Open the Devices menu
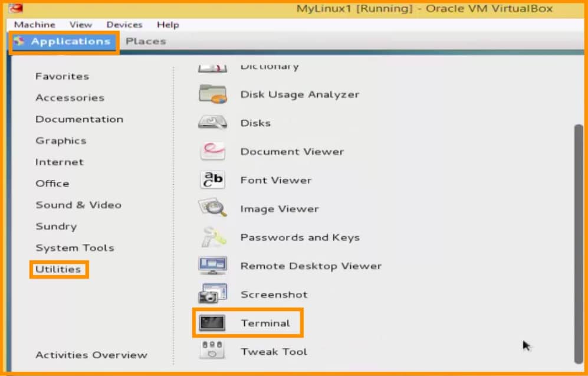The image size is (588, 376). (x=124, y=25)
